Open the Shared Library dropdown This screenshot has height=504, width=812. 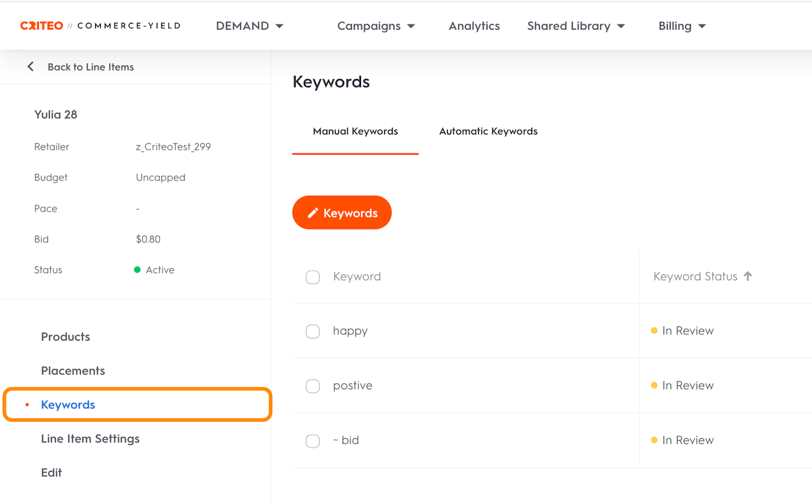coord(576,26)
